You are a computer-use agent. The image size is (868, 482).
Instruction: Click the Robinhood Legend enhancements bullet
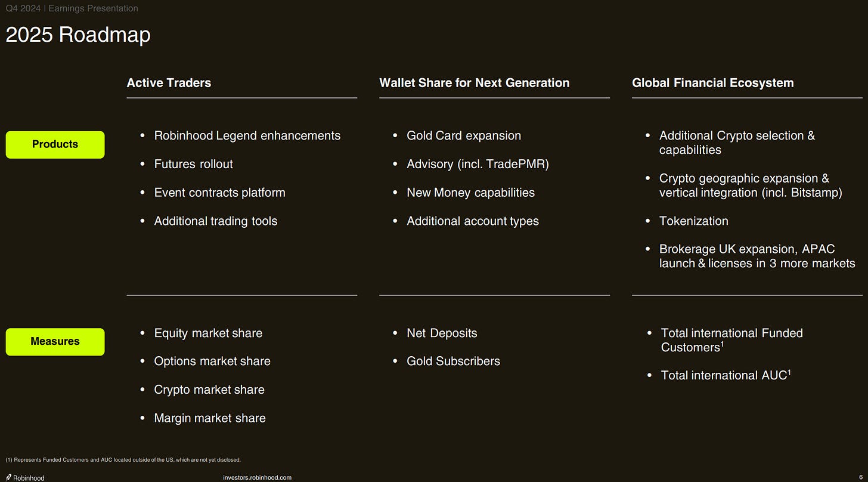(247, 135)
